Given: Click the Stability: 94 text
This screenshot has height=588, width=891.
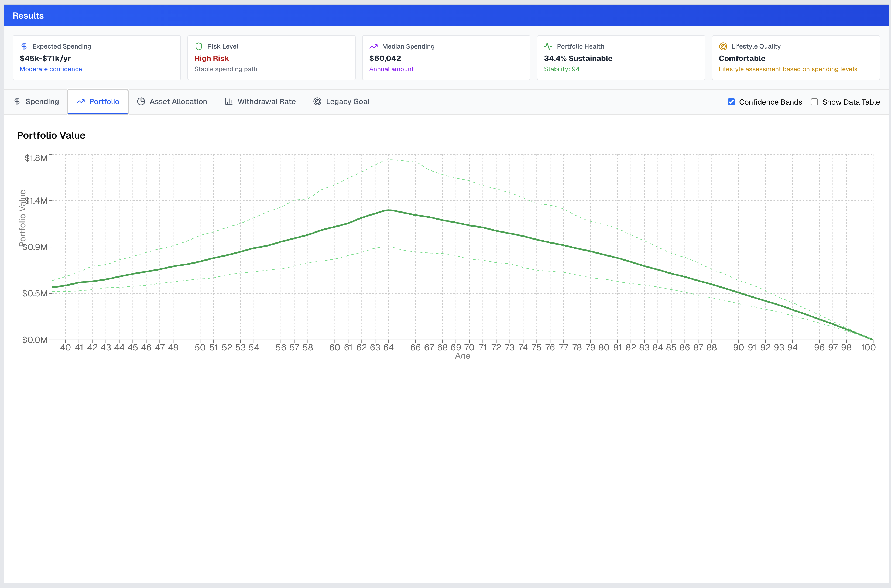Looking at the screenshot, I should point(561,69).
